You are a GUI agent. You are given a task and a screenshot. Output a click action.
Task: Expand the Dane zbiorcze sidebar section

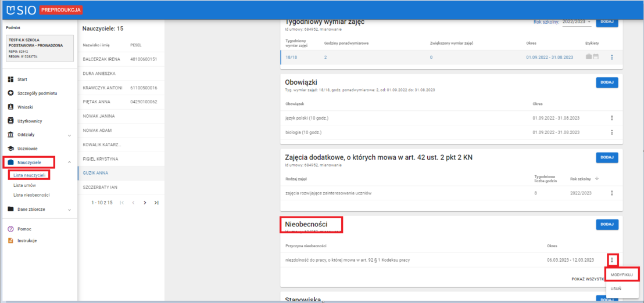click(x=69, y=209)
